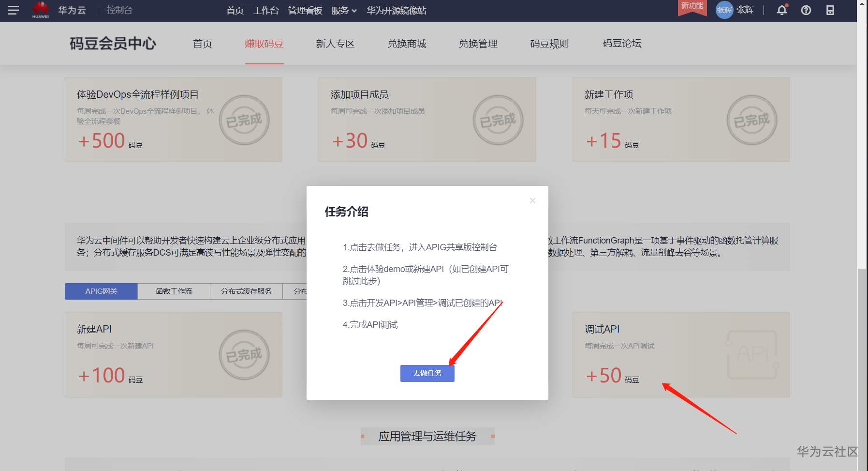Click the 已完成 stamp on 新建API card

click(244, 355)
